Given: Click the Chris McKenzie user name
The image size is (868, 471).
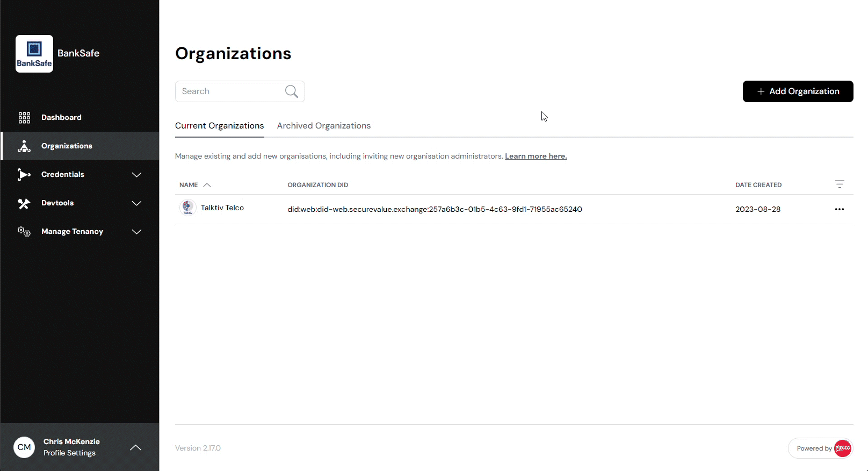Looking at the screenshot, I should coord(71,441).
